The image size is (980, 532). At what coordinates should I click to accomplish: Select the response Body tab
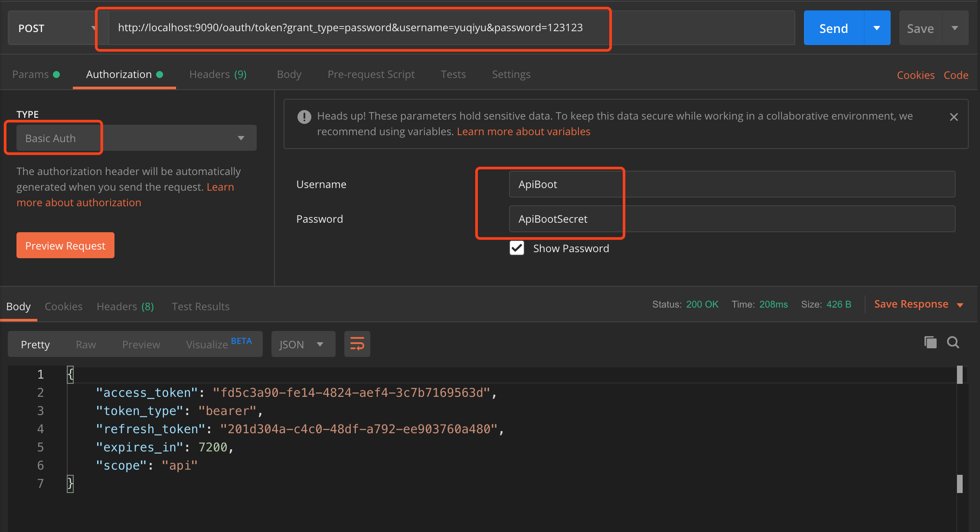[19, 307]
